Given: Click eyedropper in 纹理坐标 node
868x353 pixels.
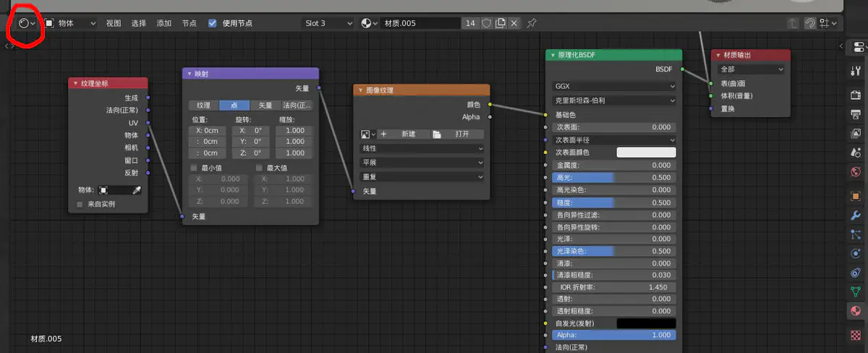Looking at the screenshot, I should pyautogui.click(x=137, y=190).
